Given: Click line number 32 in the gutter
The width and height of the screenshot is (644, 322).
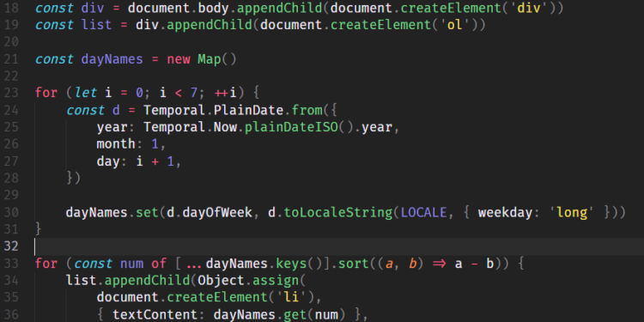Looking at the screenshot, I should 10,246.
